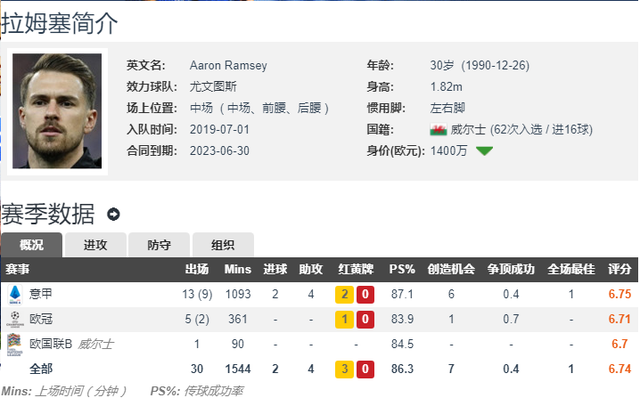Click the yellow card badge in 意甲 row

344,294
